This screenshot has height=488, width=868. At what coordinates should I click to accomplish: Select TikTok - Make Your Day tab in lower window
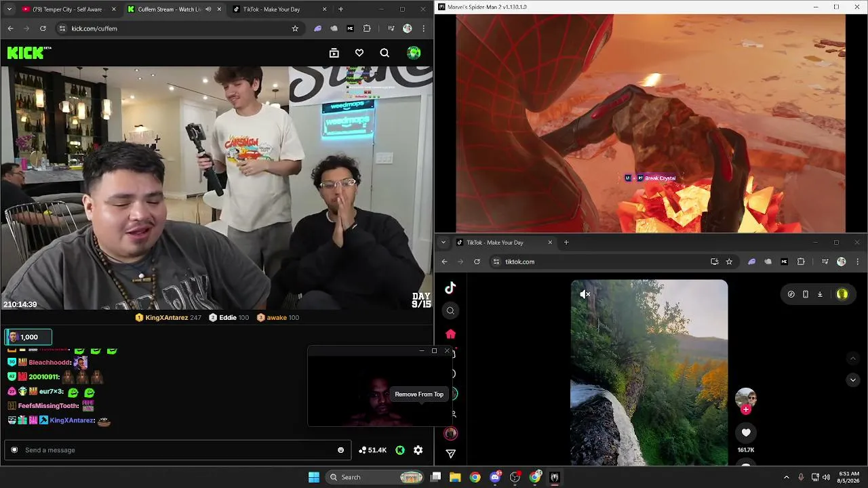504,243
